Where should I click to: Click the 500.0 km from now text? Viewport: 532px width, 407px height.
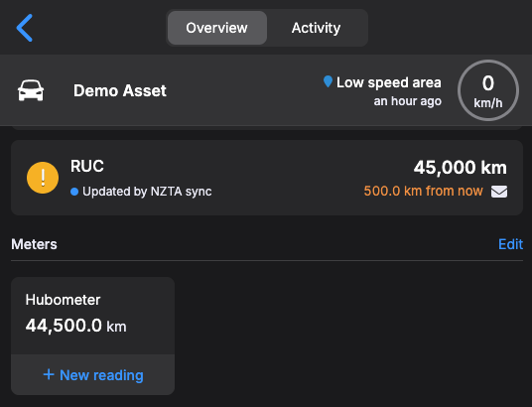(423, 192)
